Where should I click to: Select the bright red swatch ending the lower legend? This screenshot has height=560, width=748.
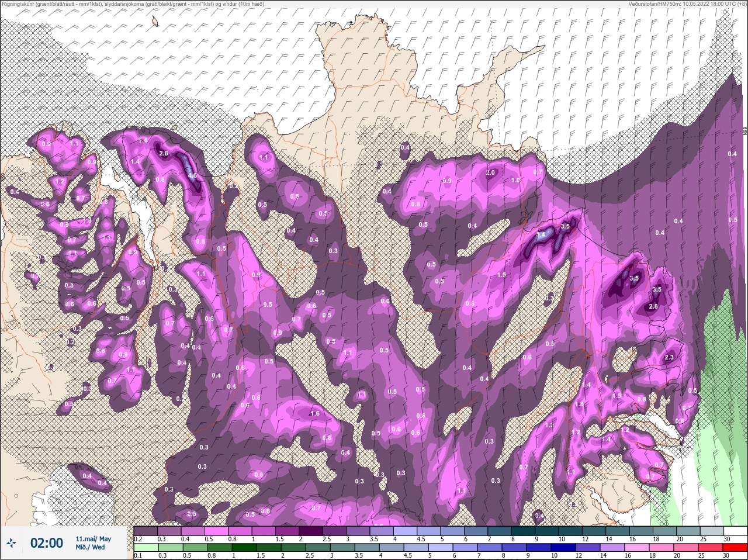pos(736,548)
